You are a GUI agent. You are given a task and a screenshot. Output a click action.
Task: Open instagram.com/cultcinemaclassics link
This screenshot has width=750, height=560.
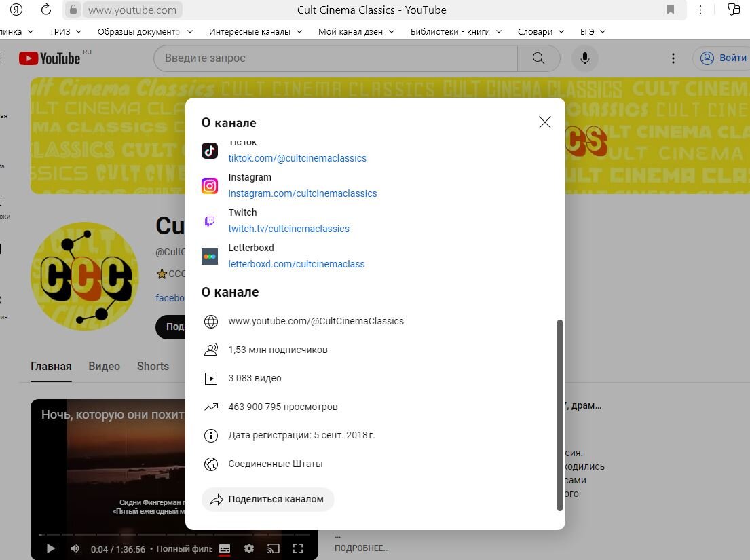pyautogui.click(x=302, y=193)
